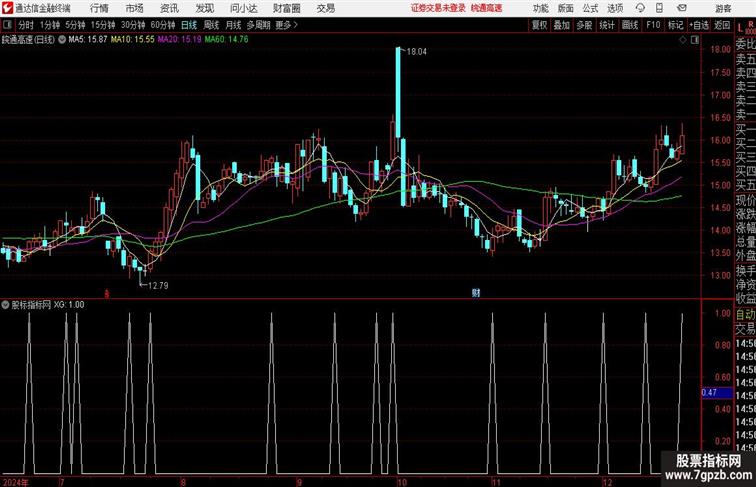The height and width of the screenshot is (487, 756).
Task: Click MA20: 15.19 value text
Action: click(179, 40)
